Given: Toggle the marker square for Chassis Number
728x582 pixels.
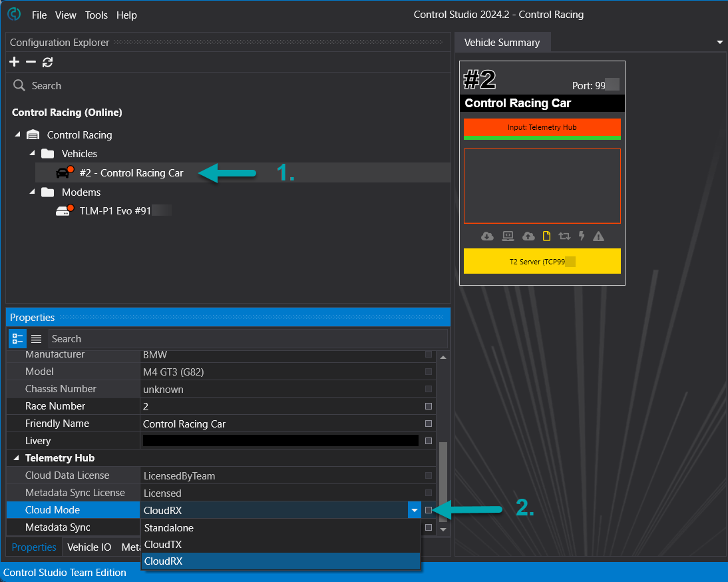Looking at the screenshot, I should point(429,389).
